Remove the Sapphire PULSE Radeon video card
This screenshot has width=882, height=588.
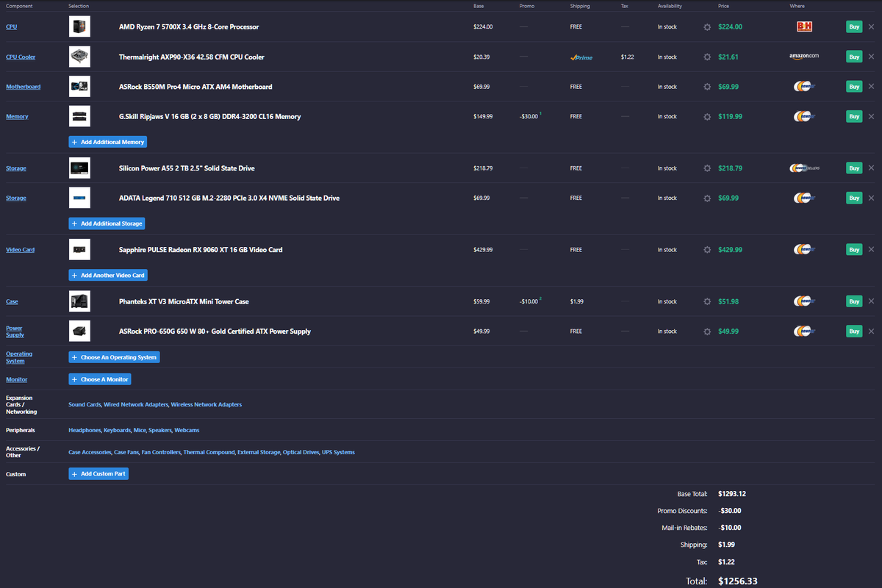point(871,250)
